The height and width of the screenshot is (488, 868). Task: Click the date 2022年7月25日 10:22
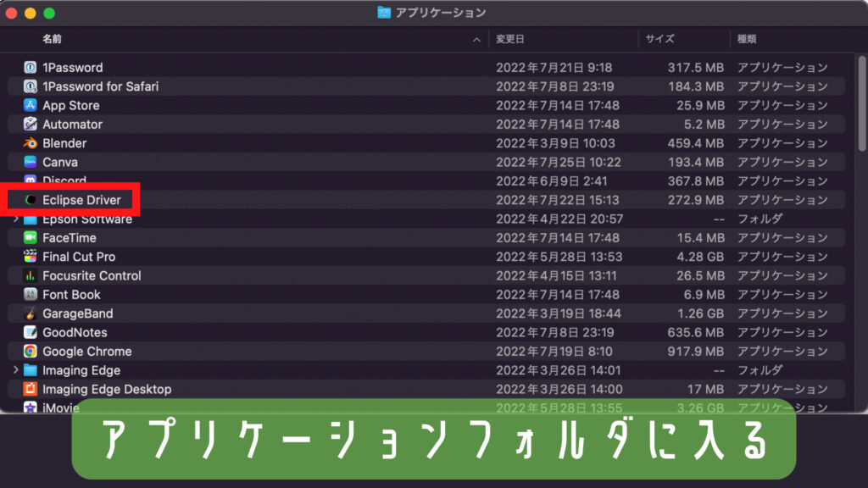(x=558, y=162)
